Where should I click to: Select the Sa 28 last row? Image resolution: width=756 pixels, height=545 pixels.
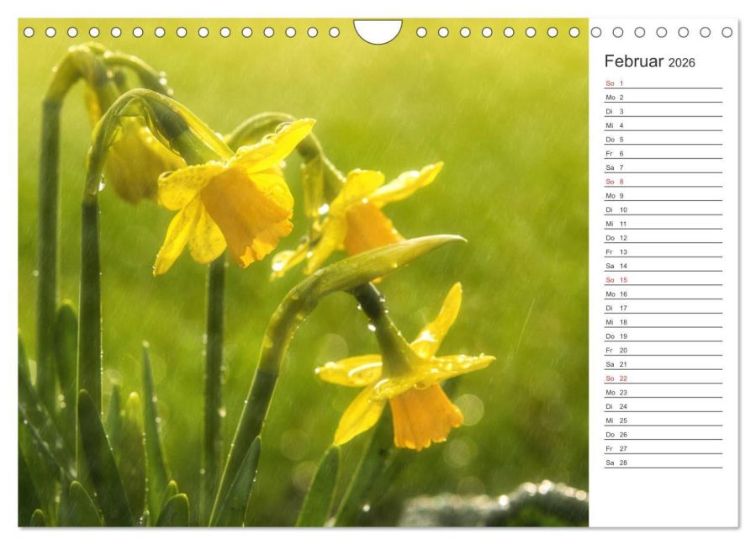[663, 463]
